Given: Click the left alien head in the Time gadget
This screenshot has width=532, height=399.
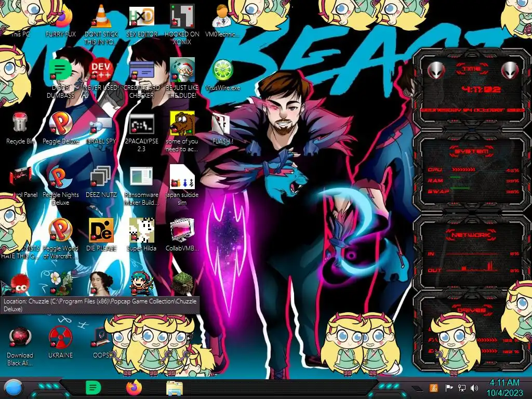Looking at the screenshot, I should point(436,71).
